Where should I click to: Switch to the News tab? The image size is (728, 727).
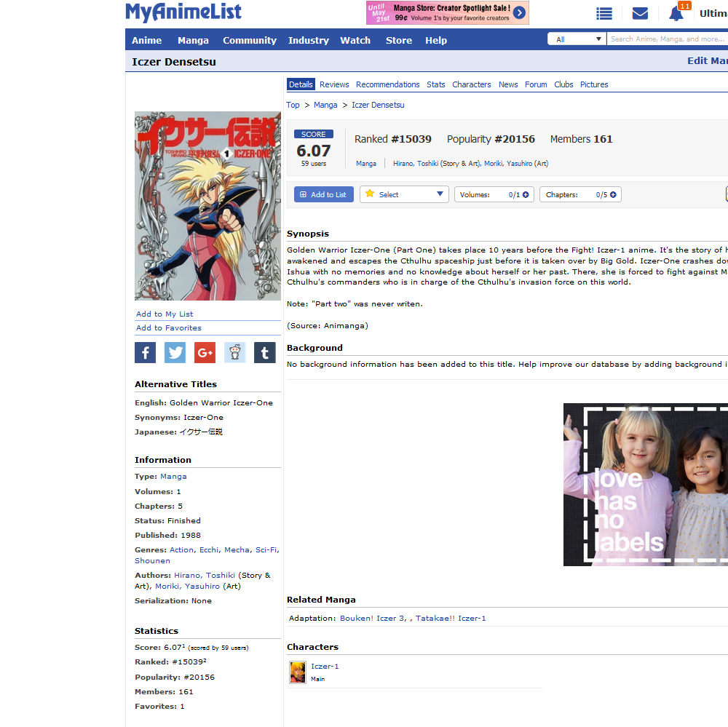tap(508, 84)
